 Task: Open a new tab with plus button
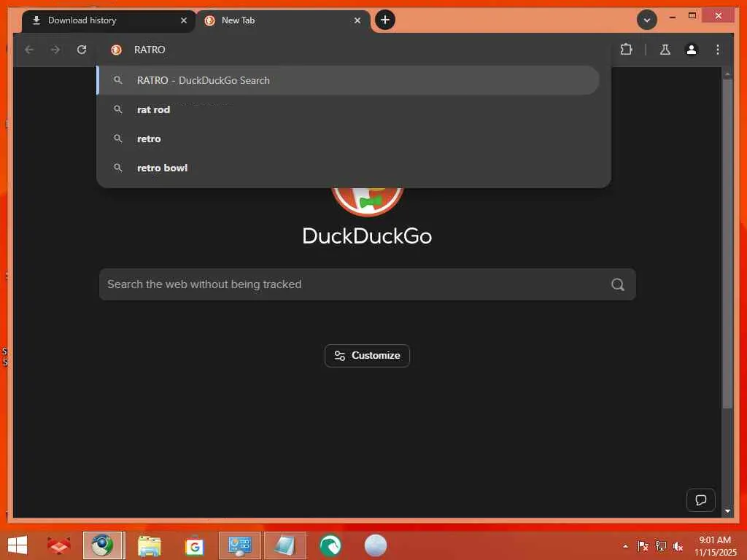pyautogui.click(x=385, y=20)
